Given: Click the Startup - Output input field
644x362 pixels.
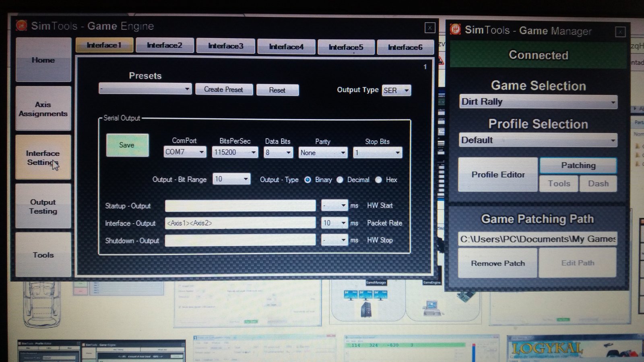Looking at the screenshot, I should tap(240, 206).
